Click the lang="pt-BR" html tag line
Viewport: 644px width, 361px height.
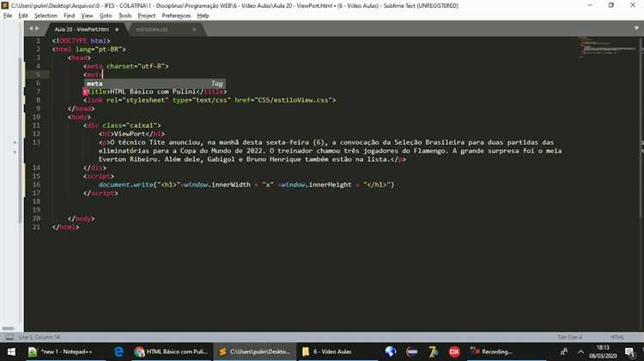(x=89, y=49)
